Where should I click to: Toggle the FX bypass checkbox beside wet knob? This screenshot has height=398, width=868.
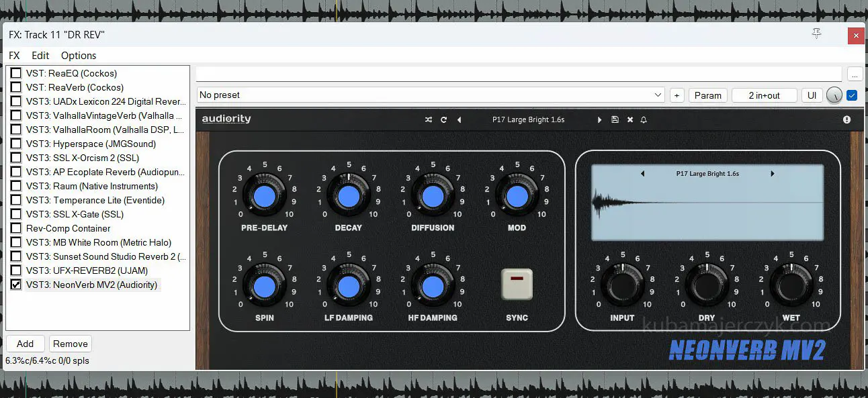[x=852, y=95]
